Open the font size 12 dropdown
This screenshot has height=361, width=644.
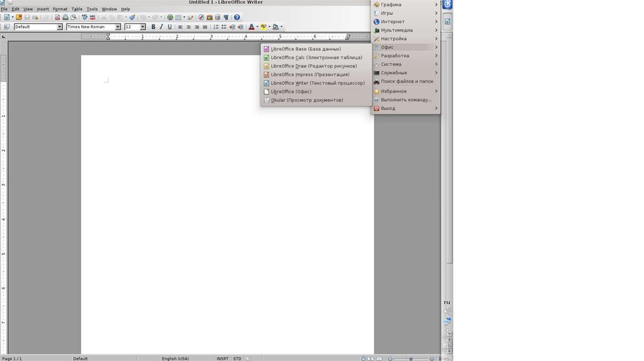click(143, 26)
